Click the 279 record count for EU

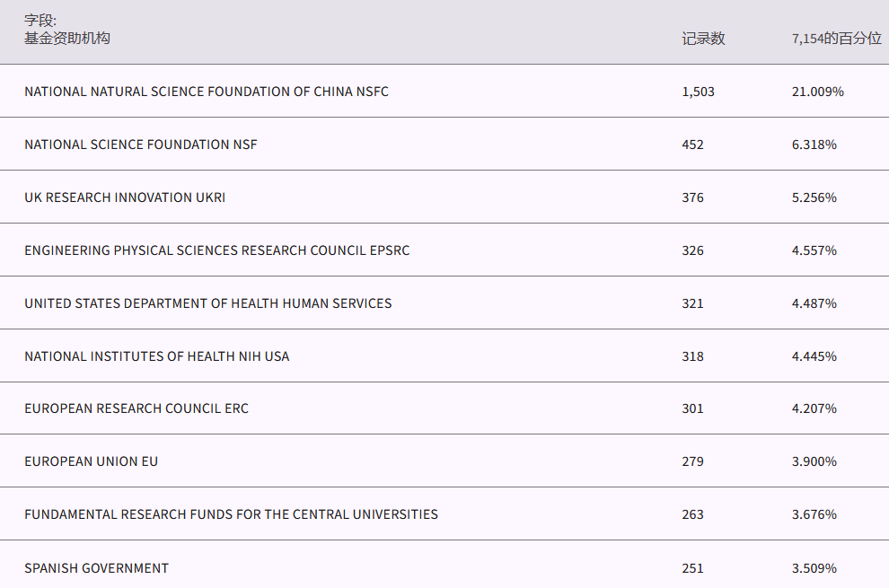coord(692,461)
